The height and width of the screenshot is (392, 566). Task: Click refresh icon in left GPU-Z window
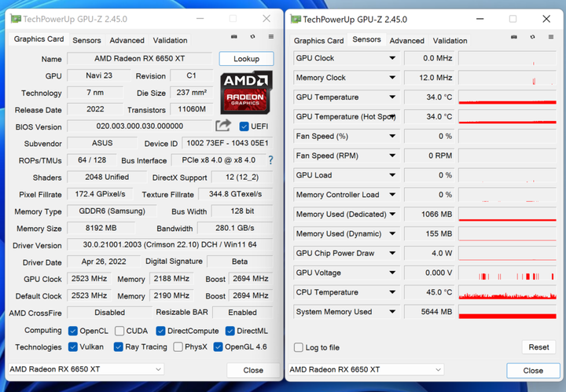[252, 36]
